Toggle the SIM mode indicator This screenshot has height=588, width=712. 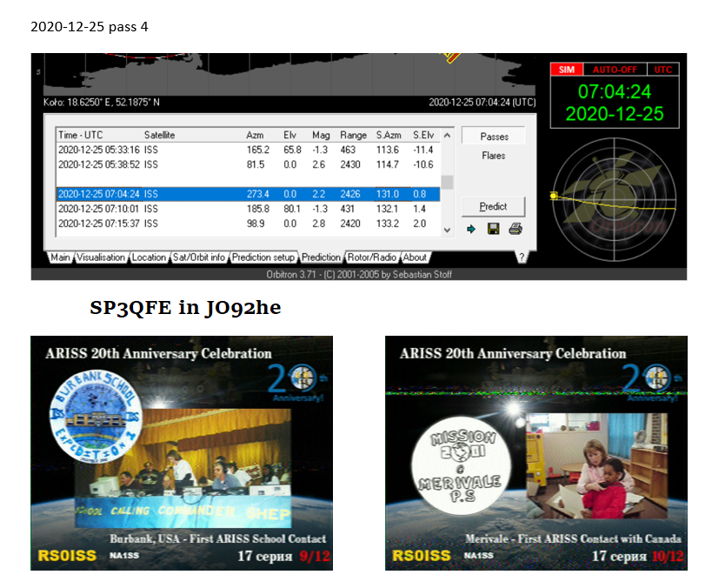pos(566,70)
